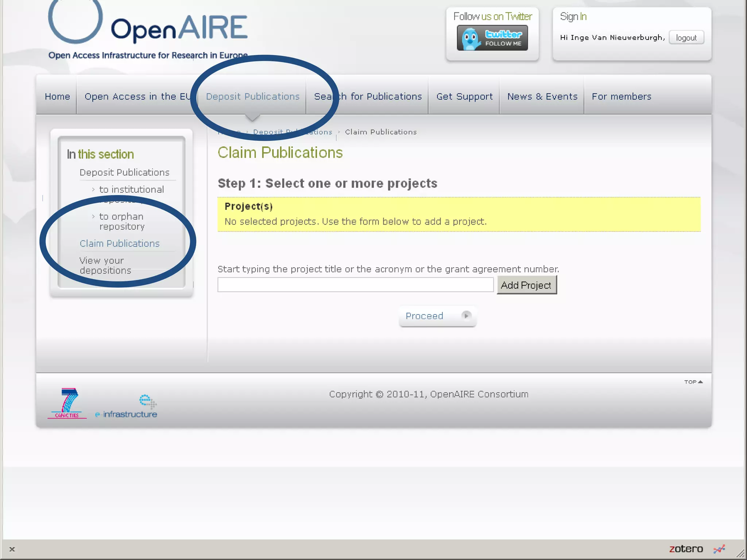Click the logout button
The image size is (747, 560).
click(686, 38)
